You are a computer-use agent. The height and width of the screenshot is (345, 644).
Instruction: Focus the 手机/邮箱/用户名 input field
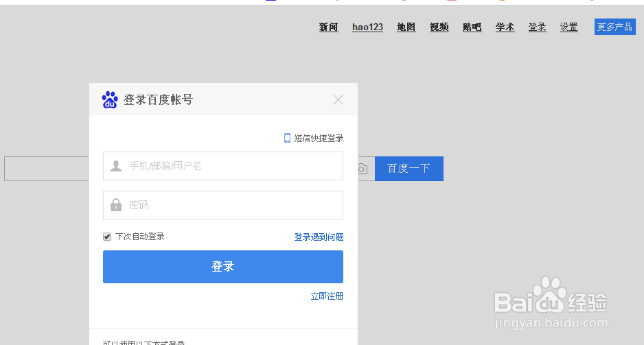pyautogui.click(x=223, y=166)
